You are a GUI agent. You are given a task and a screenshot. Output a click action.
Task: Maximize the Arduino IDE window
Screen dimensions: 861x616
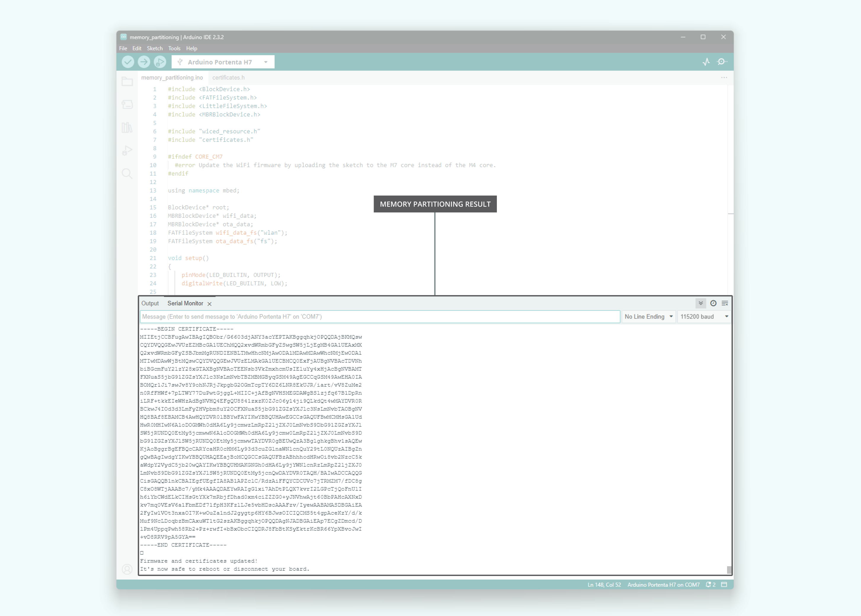(x=703, y=37)
